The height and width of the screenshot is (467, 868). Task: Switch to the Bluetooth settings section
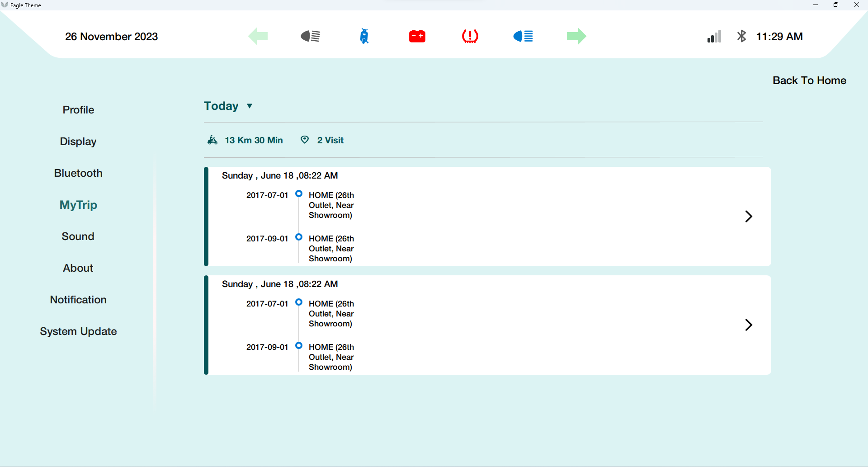coord(78,173)
